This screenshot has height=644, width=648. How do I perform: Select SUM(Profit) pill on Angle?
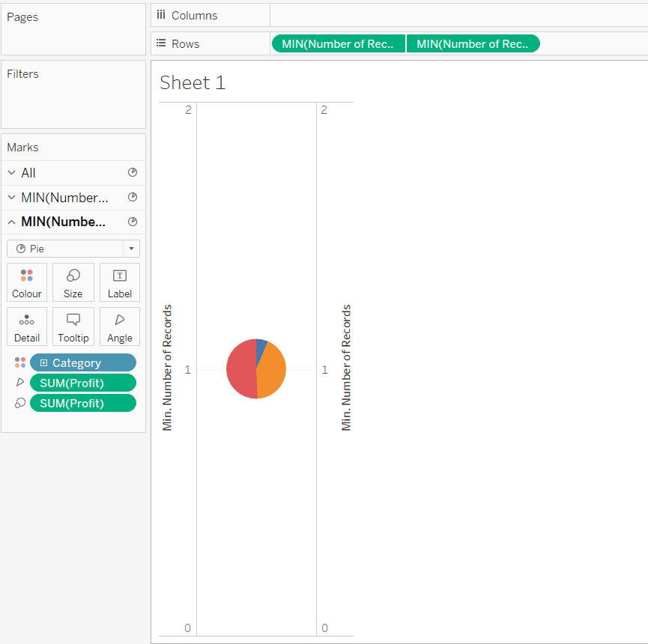click(83, 383)
